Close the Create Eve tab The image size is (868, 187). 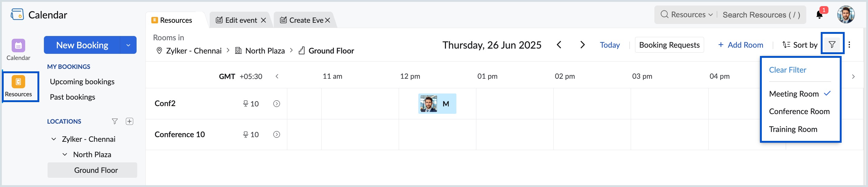click(327, 20)
